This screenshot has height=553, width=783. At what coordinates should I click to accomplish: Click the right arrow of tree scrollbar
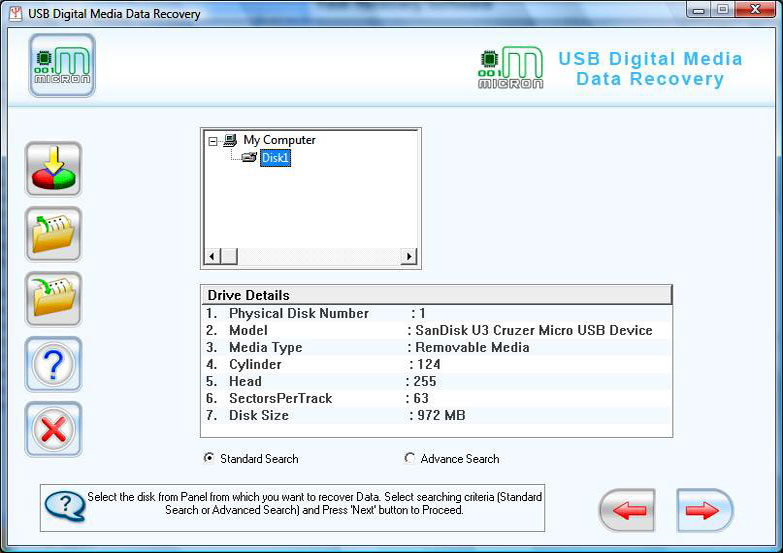click(409, 256)
